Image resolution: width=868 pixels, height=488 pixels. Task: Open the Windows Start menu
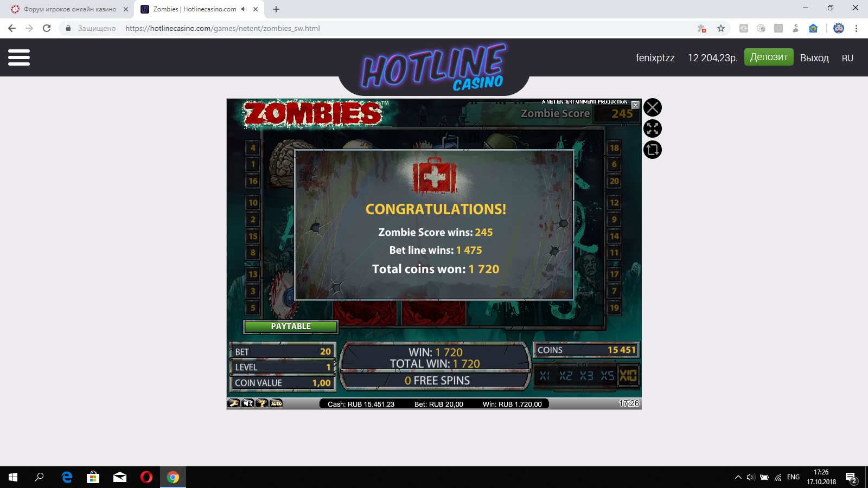13,477
